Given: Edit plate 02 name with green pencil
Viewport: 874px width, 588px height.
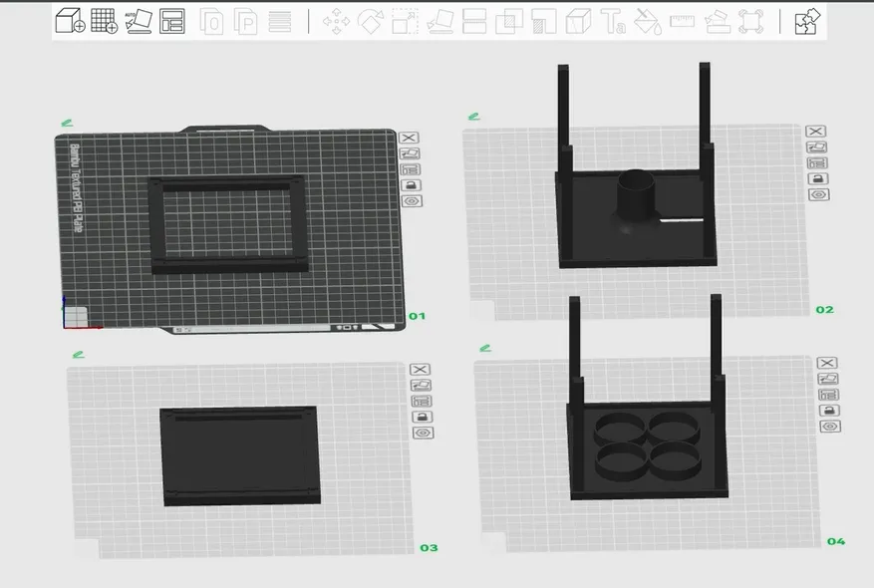Looking at the screenshot, I should 473,117.
